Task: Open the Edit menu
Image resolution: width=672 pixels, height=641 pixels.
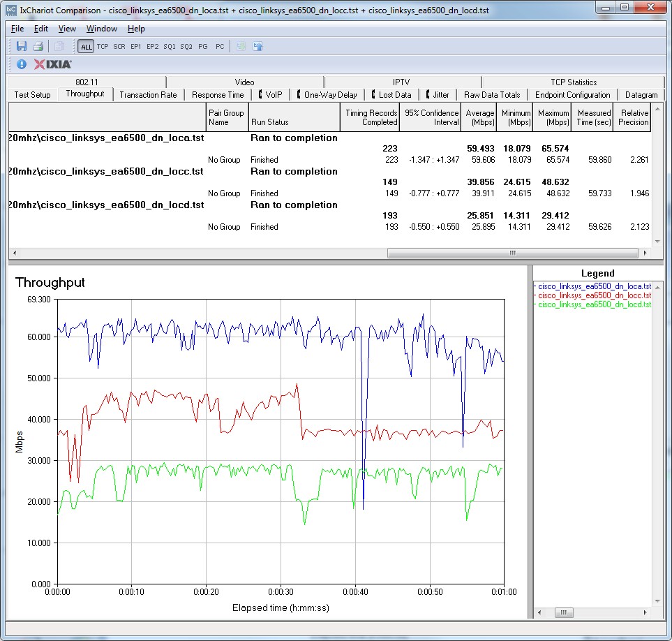Action: point(40,29)
